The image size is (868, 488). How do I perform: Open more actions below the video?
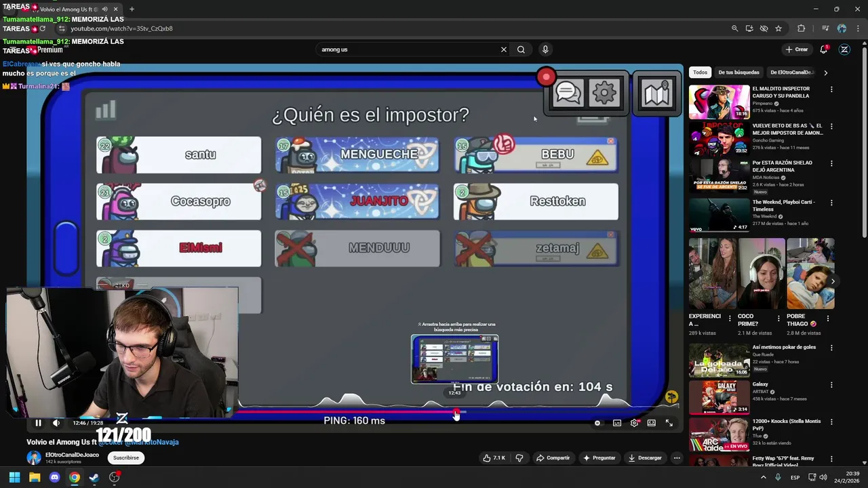point(677,458)
